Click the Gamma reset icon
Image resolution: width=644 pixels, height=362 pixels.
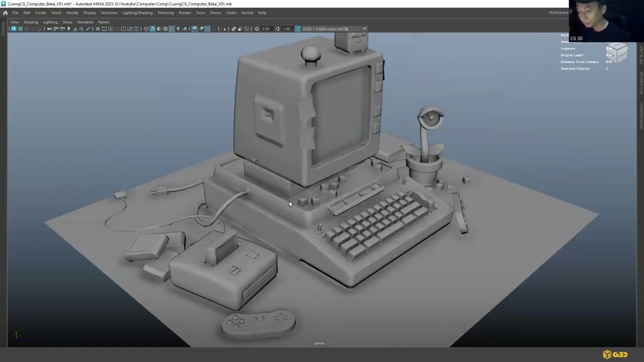point(277,29)
